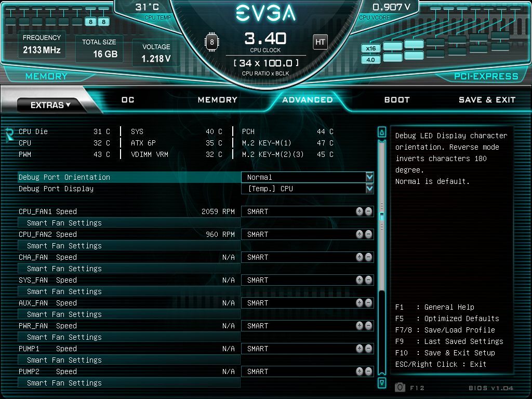Click the scroll up arrow button
Image resolution: width=532 pixels, height=399 pixels.
tap(382, 132)
